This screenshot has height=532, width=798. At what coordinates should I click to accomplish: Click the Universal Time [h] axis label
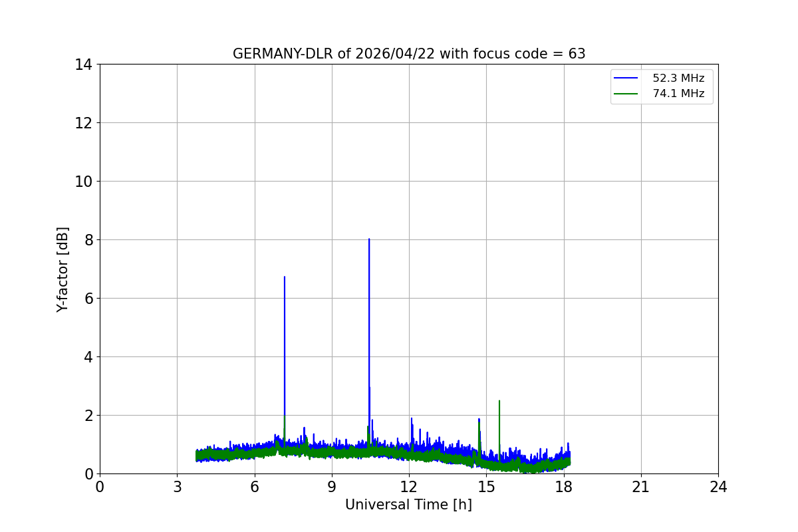[x=408, y=505]
